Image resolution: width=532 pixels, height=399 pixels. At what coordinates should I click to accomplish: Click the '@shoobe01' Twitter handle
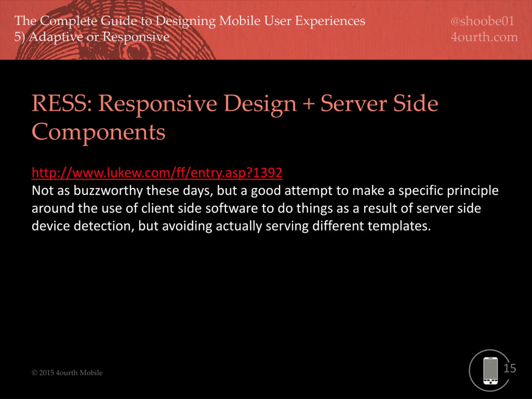(482, 21)
